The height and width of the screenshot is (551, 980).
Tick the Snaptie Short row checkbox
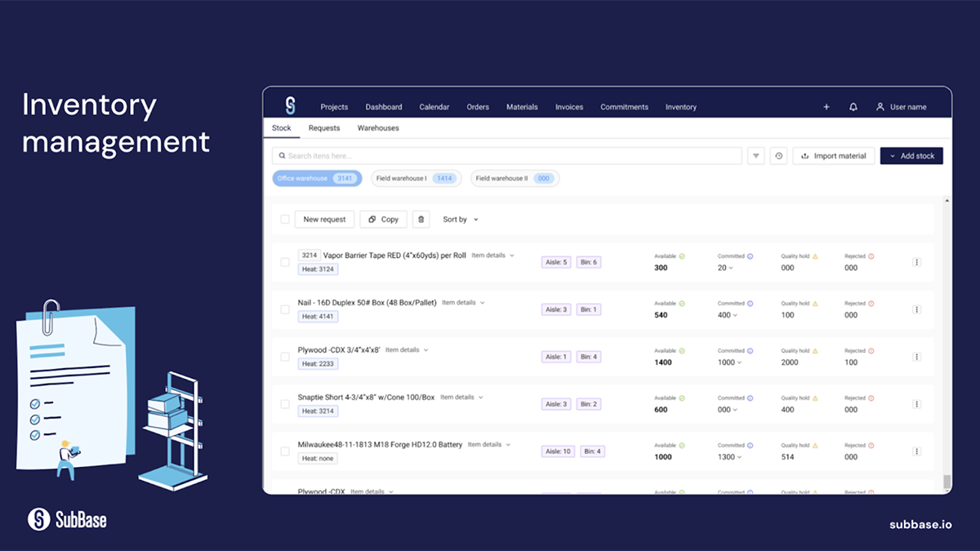285,404
